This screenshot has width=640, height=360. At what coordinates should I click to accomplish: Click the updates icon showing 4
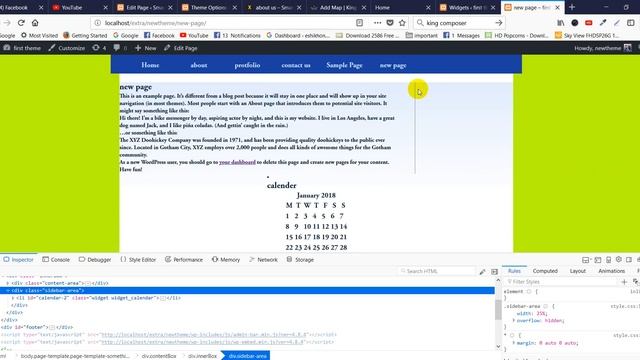click(98, 48)
